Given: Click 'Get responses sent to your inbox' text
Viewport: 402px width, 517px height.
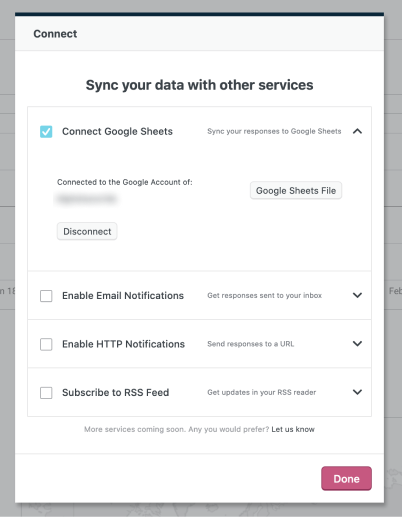Looking at the screenshot, I should pyautogui.click(x=265, y=295).
